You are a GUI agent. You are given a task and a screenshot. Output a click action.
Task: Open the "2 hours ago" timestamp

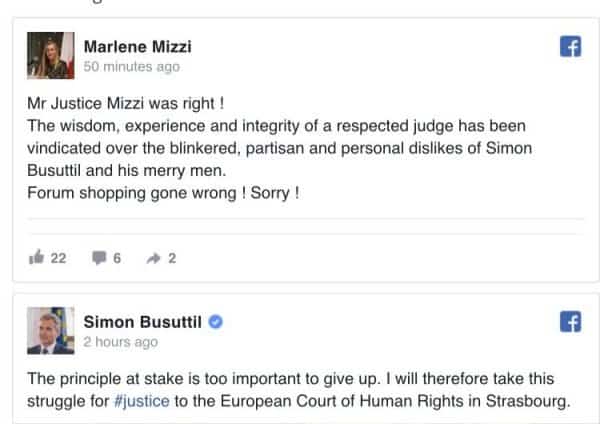(121, 342)
